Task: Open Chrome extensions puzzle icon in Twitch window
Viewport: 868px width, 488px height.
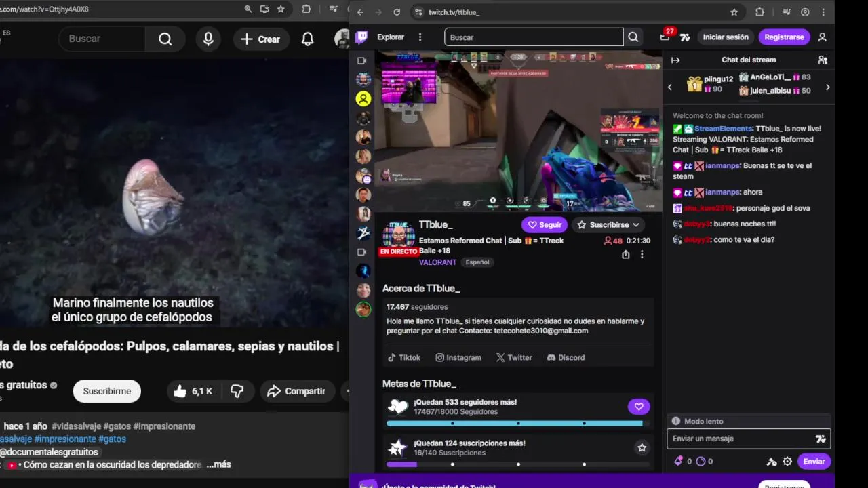Action: coord(759,12)
